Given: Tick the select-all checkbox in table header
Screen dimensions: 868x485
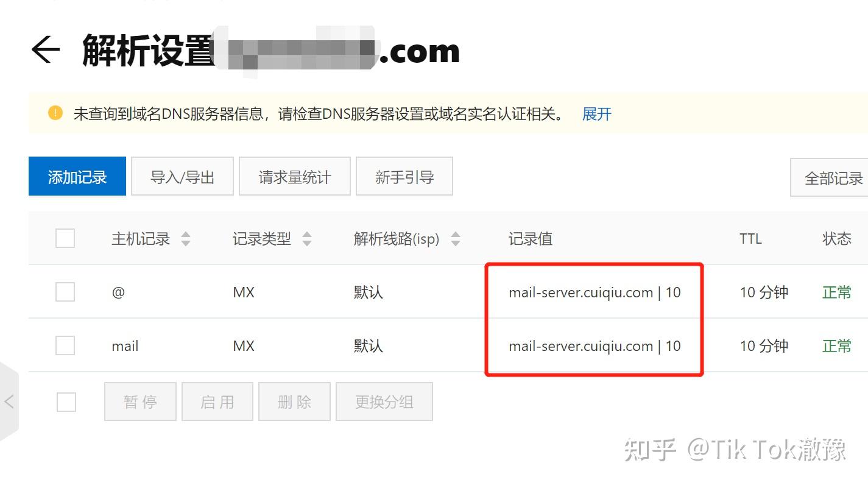Looking at the screenshot, I should point(65,238).
